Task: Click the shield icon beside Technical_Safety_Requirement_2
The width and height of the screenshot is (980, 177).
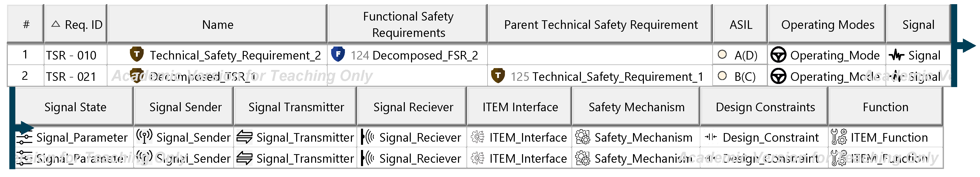Action: tap(137, 54)
